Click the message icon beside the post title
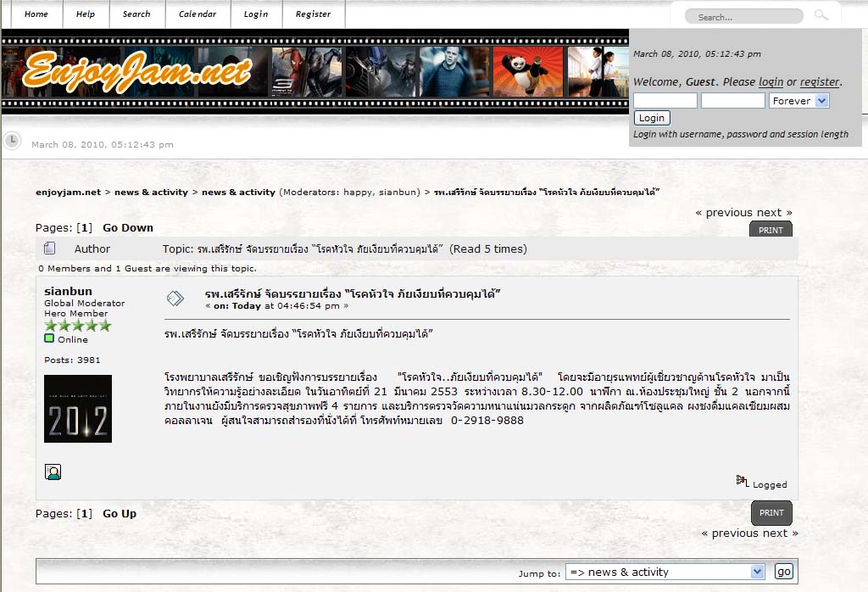Image resolution: width=868 pixels, height=592 pixels. pyautogui.click(x=175, y=299)
